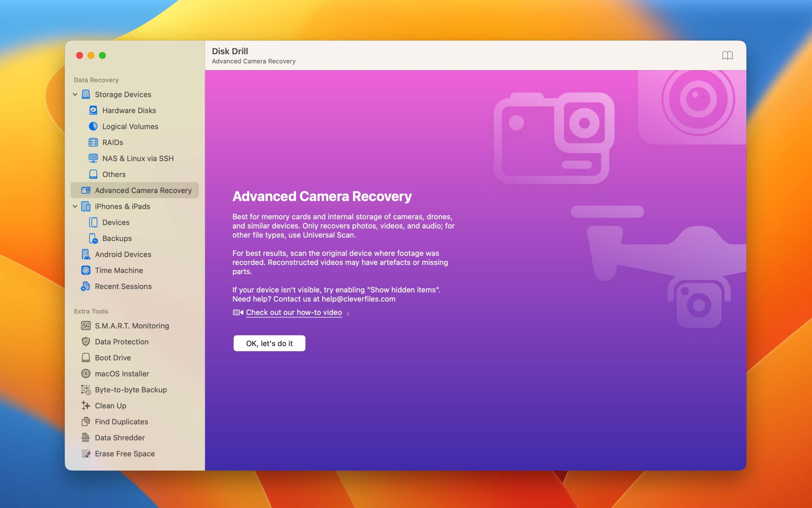The image size is (812, 508).
Task: Collapse the iPhones & iPads section
Action: 75,206
